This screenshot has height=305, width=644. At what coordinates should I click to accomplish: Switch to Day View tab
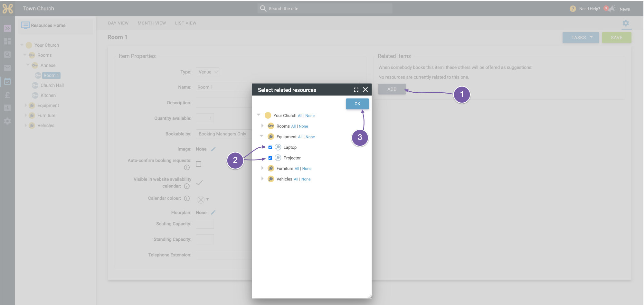coord(118,23)
